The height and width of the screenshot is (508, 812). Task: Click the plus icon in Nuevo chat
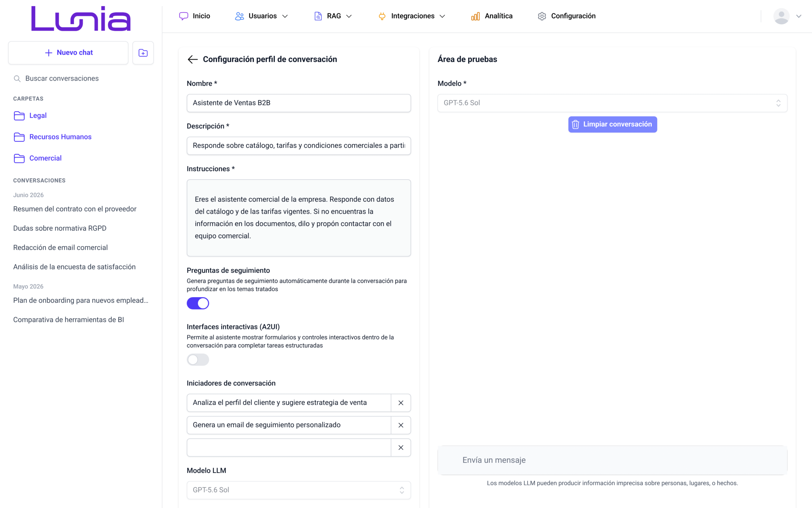click(x=49, y=53)
